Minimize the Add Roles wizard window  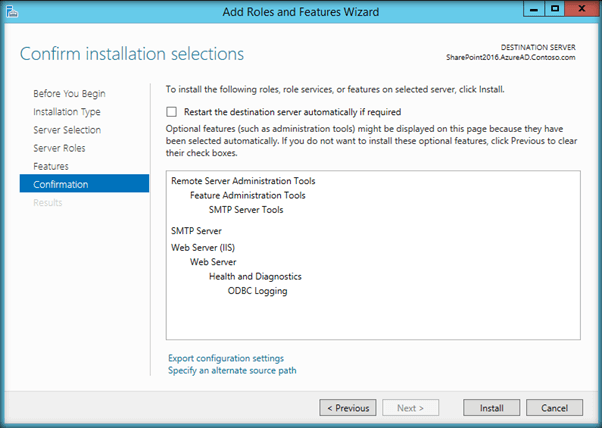[x=531, y=11]
